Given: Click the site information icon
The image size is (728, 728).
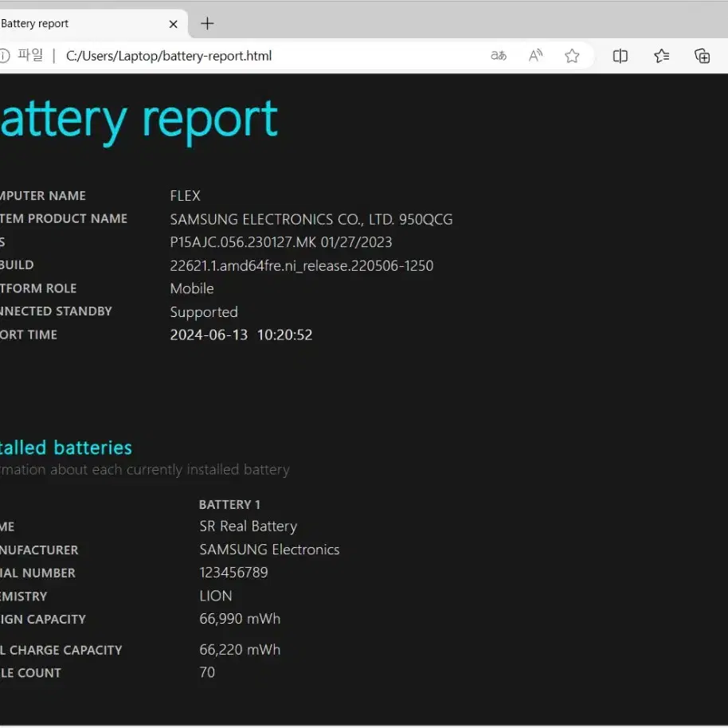Looking at the screenshot, I should (4, 56).
